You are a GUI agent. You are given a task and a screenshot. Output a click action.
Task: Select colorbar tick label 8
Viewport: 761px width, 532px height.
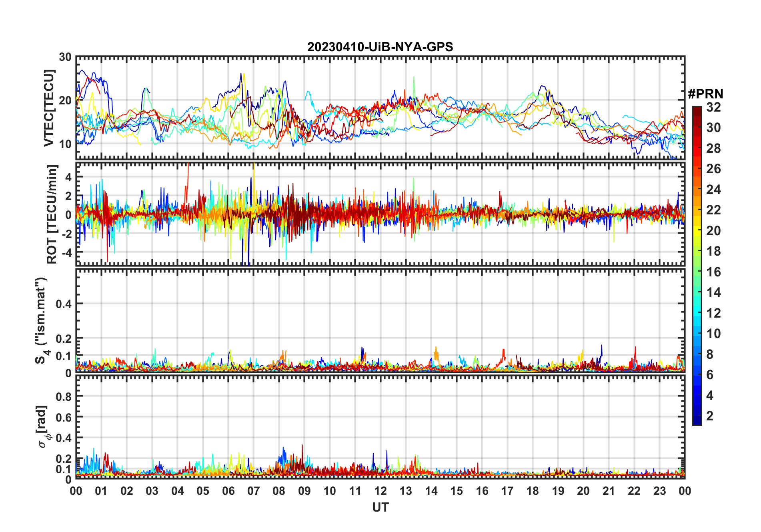(710, 354)
